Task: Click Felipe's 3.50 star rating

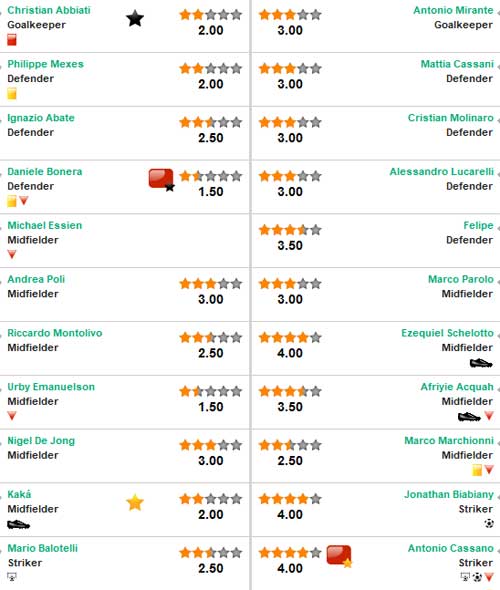Action: 290,230
